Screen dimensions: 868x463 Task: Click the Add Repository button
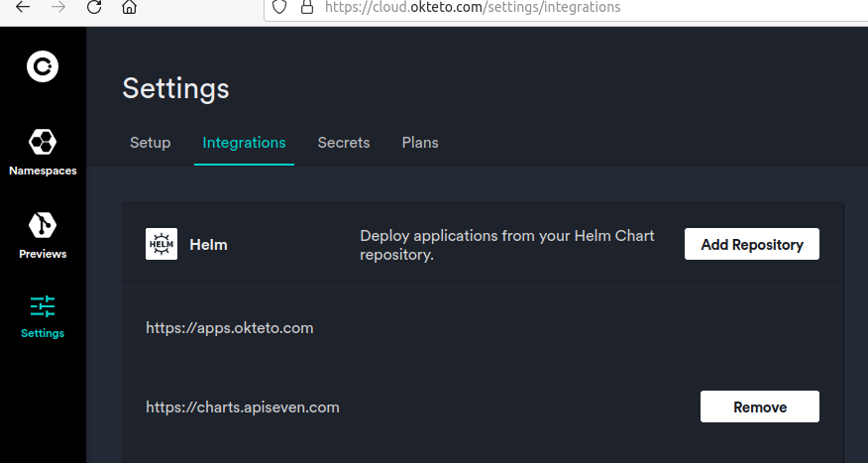(751, 244)
